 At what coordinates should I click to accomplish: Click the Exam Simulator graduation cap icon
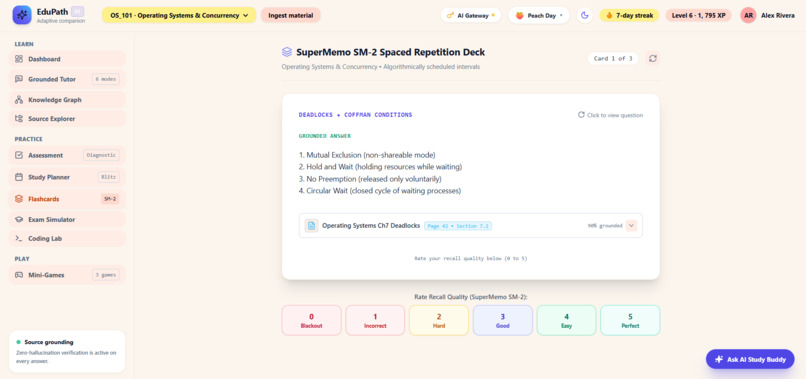[x=19, y=220]
